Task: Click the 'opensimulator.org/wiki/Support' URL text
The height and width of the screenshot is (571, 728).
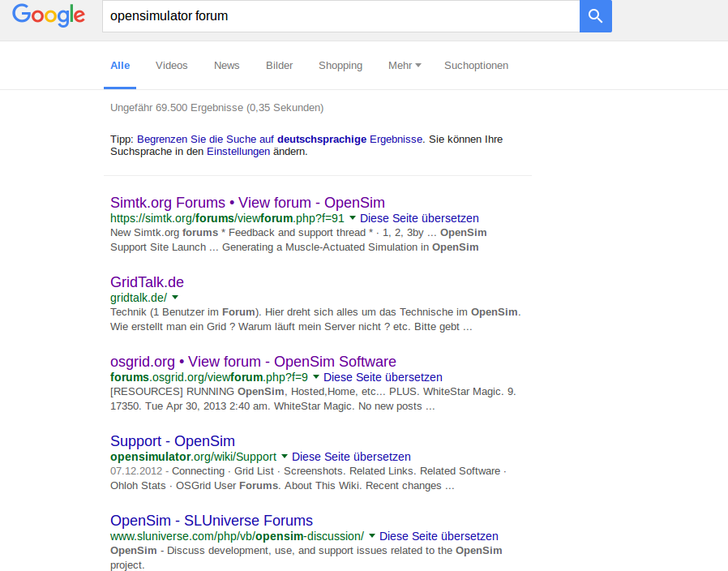Action: click(193, 457)
